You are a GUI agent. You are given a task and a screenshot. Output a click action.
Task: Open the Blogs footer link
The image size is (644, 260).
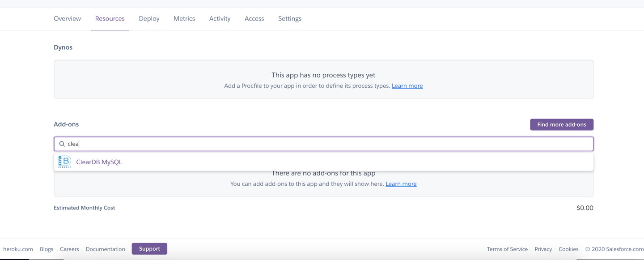(x=47, y=249)
